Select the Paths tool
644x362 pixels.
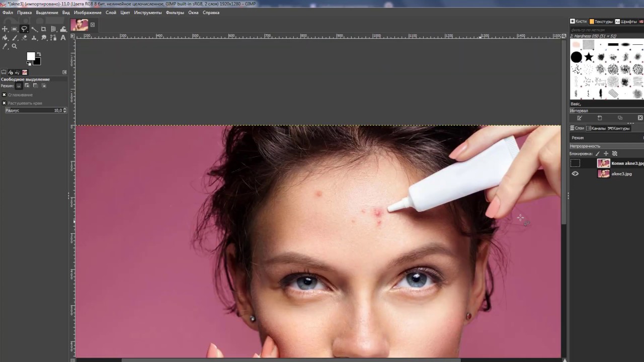coord(53,38)
